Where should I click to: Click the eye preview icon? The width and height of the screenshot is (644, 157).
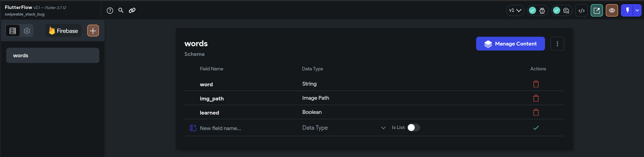pos(612,10)
